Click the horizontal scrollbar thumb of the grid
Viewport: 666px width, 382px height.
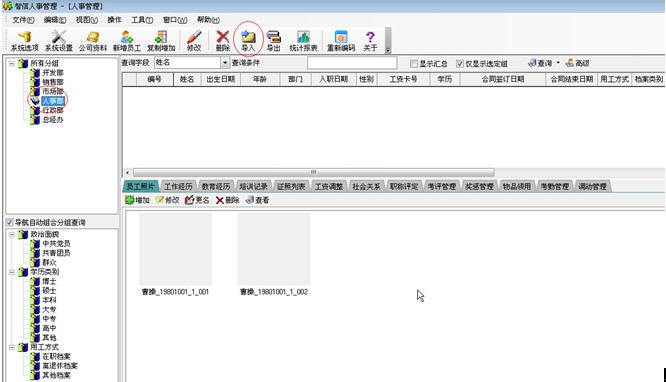313,173
